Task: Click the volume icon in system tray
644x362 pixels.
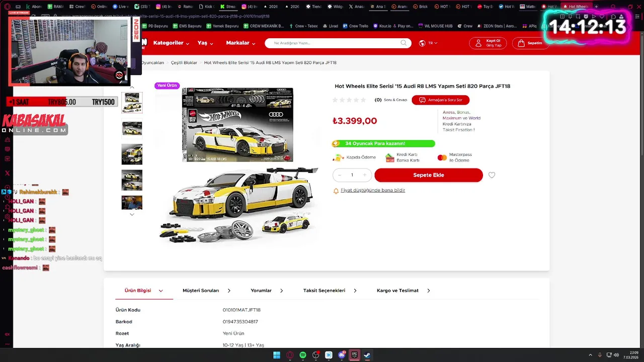Action: click(616, 355)
